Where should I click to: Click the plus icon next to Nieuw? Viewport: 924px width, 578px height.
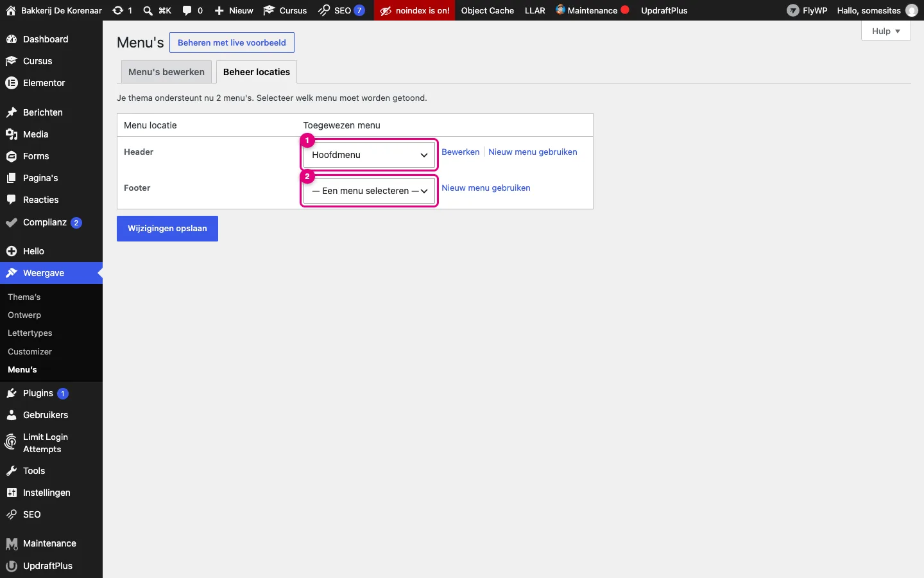(219, 11)
